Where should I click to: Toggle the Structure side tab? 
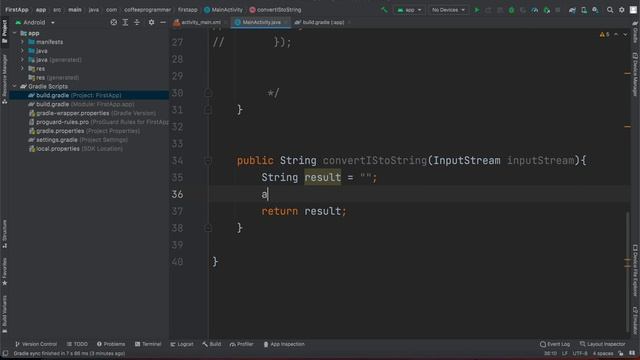pyautogui.click(x=4, y=234)
